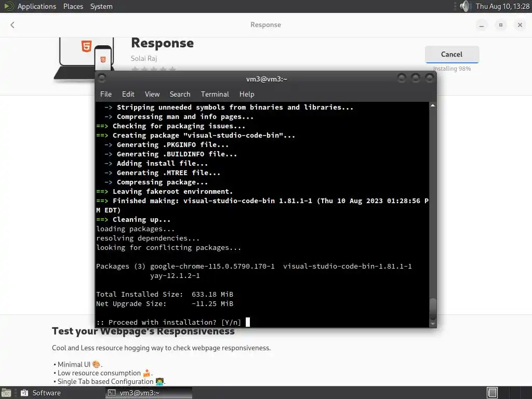
Task: Click the workspace switcher box
Action: tap(493, 393)
